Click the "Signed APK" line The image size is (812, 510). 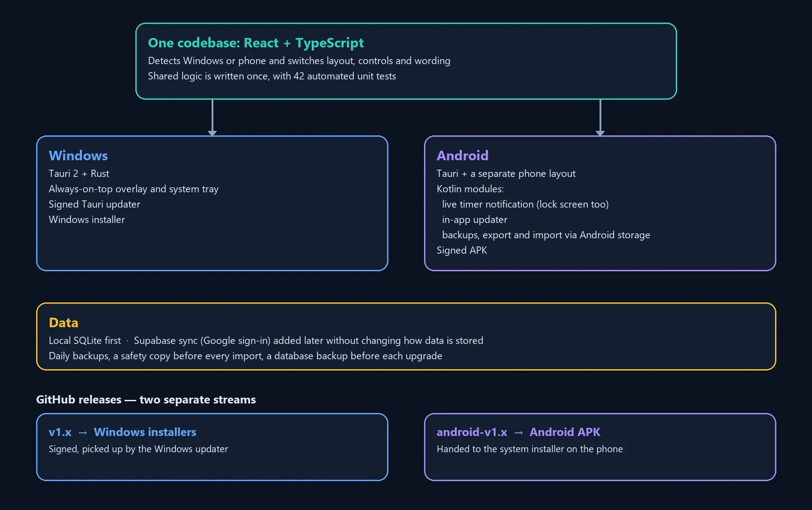(x=462, y=250)
